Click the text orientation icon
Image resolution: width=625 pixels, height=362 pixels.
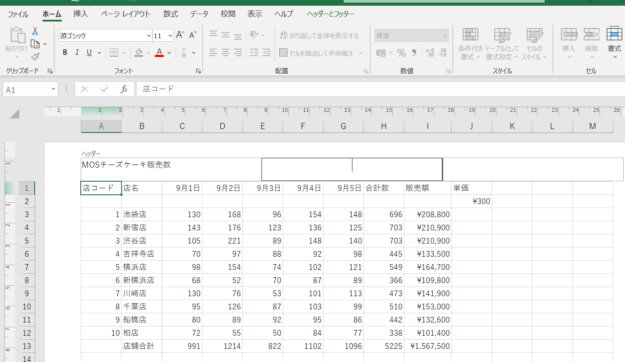coord(254,35)
